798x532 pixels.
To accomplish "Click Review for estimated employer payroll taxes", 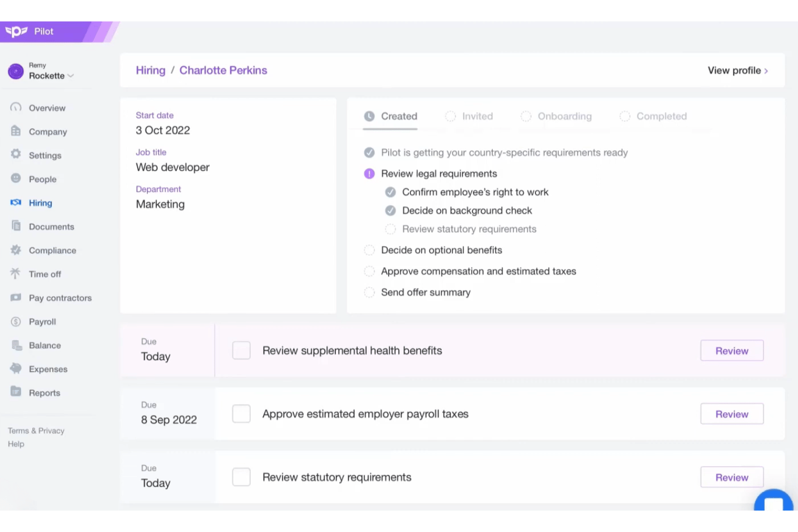I will (732, 414).
